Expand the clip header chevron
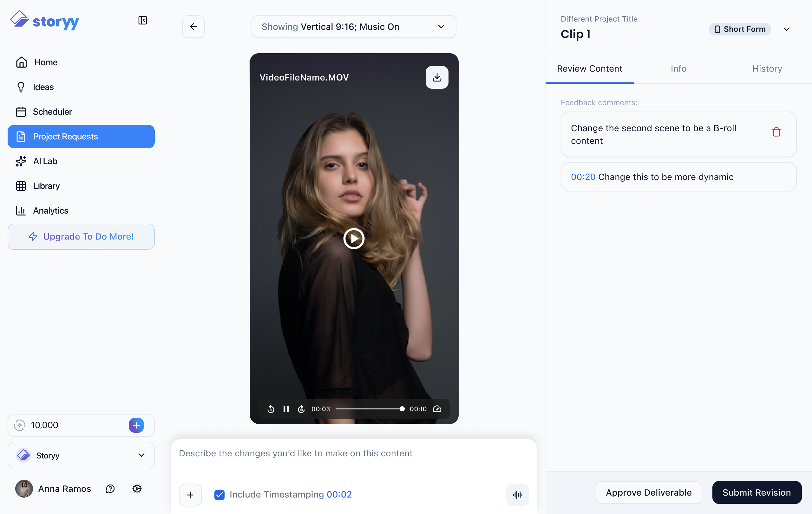This screenshot has width=812, height=514. (786, 29)
